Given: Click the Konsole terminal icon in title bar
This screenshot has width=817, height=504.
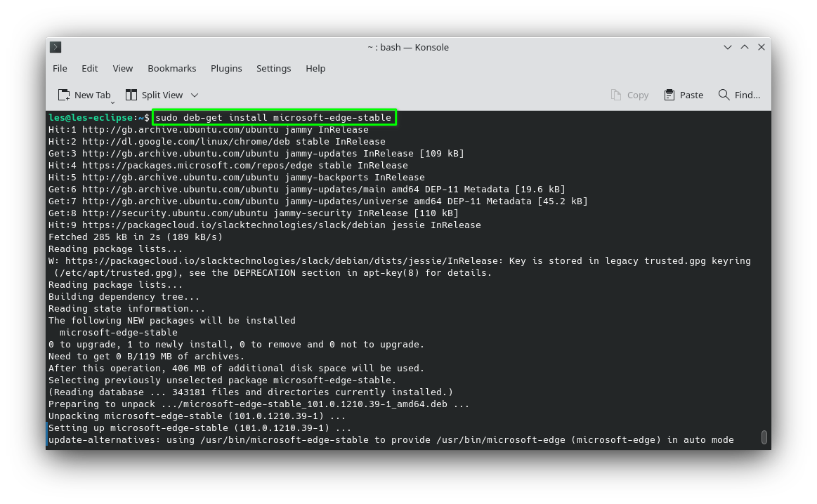Looking at the screenshot, I should tap(55, 47).
